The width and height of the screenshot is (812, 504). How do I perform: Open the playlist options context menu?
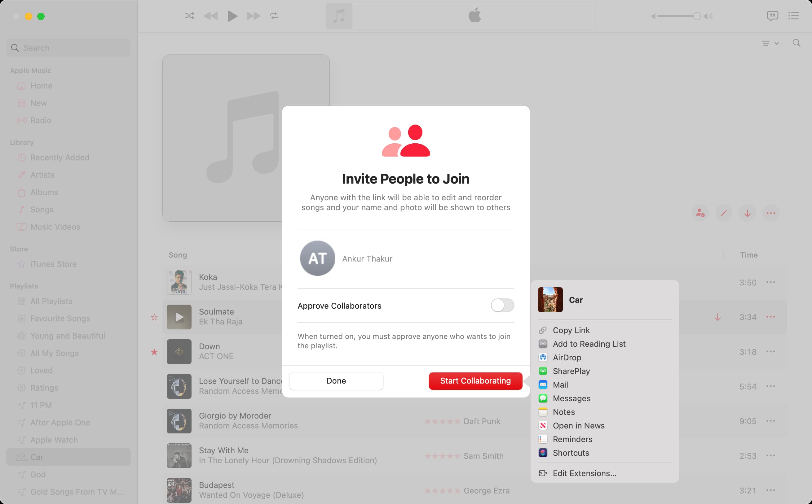771,213
